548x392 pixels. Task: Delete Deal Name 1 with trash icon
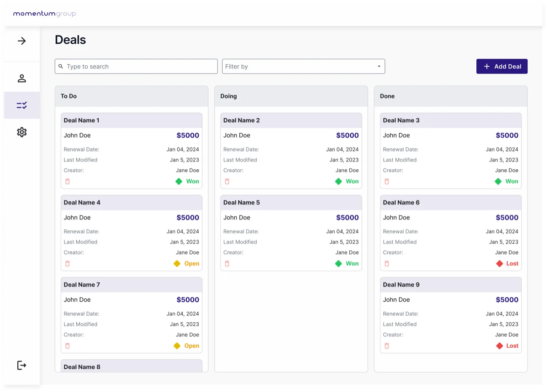point(68,182)
